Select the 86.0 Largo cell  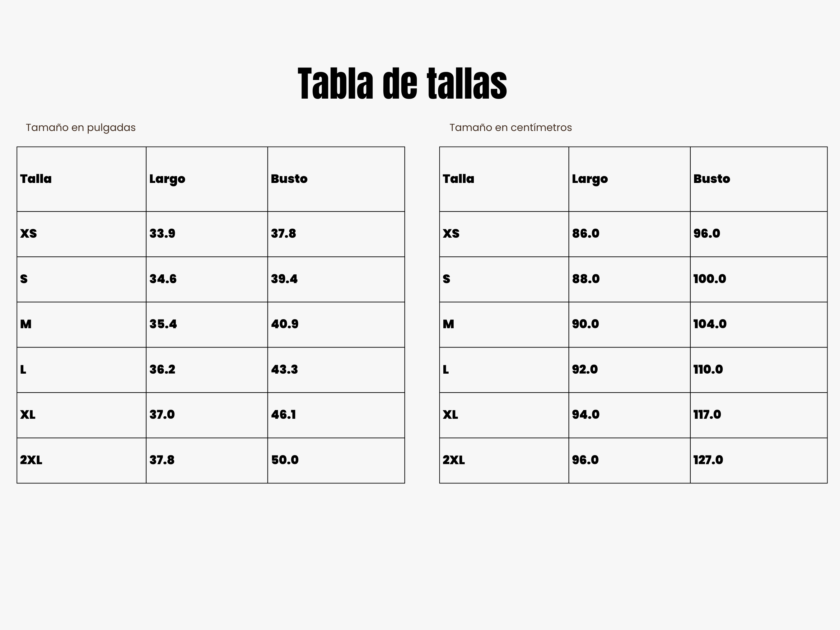[x=586, y=234]
